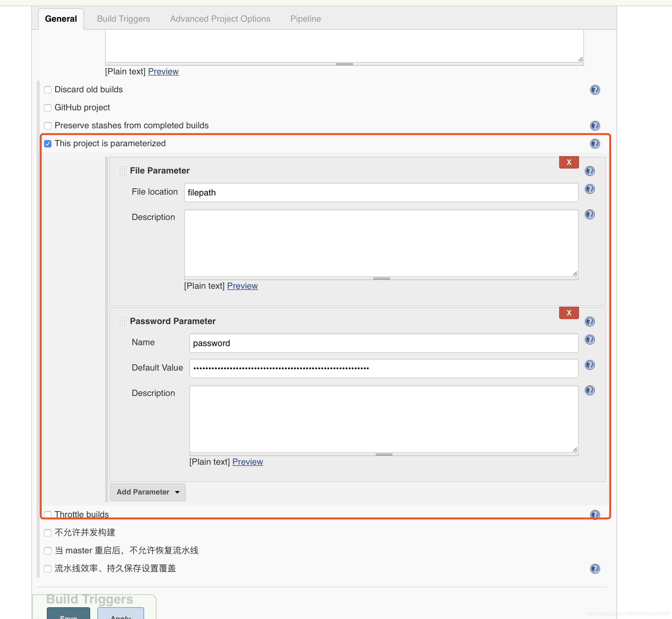672x619 pixels.
Task: Click into the File location input field
Action: click(x=381, y=193)
